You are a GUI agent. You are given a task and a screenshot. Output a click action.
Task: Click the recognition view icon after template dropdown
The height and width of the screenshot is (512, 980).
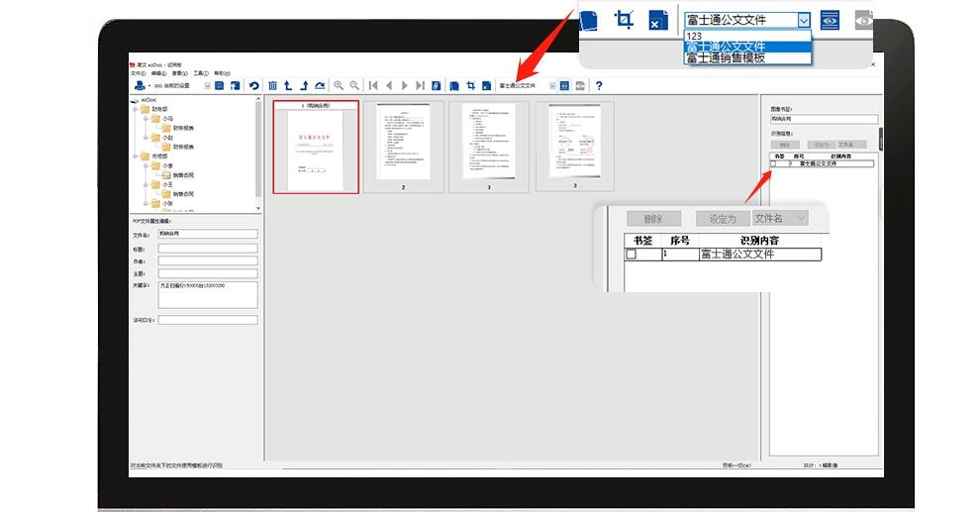[564, 85]
